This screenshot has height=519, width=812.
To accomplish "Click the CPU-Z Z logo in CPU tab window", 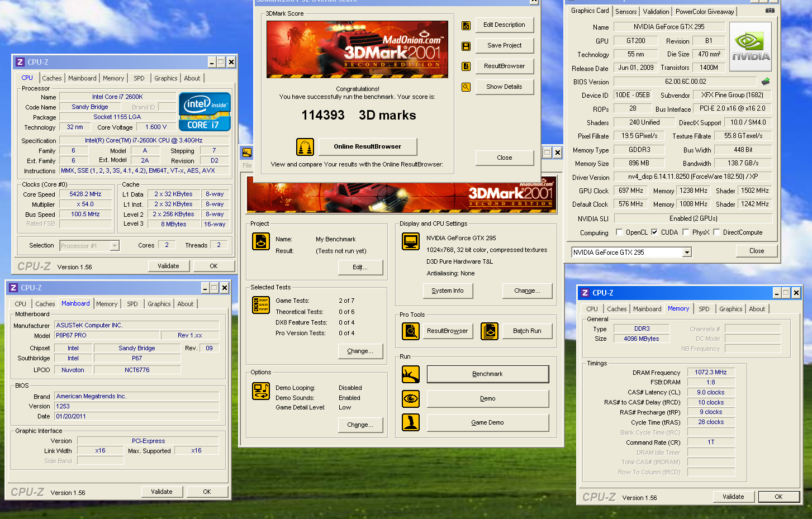I will pyautogui.click(x=20, y=62).
